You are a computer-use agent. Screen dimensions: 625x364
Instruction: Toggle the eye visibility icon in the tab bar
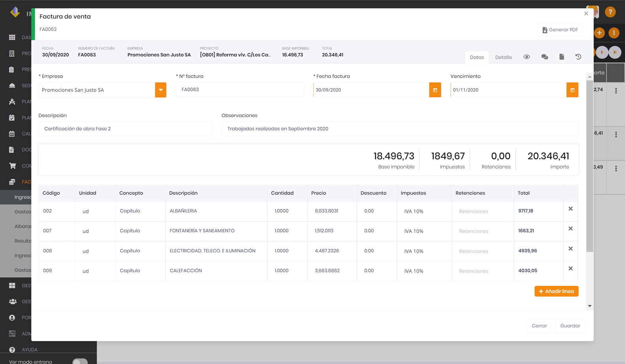(527, 57)
